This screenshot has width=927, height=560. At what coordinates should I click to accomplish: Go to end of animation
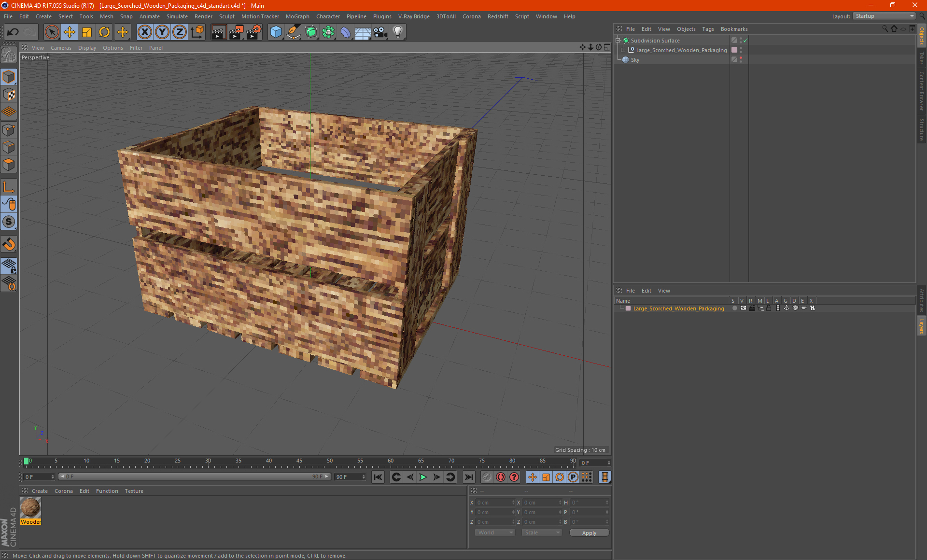tap(468, 477)
